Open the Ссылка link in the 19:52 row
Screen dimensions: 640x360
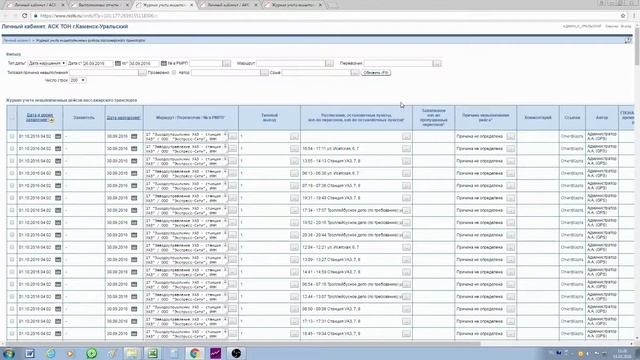[x=572, y=223]
